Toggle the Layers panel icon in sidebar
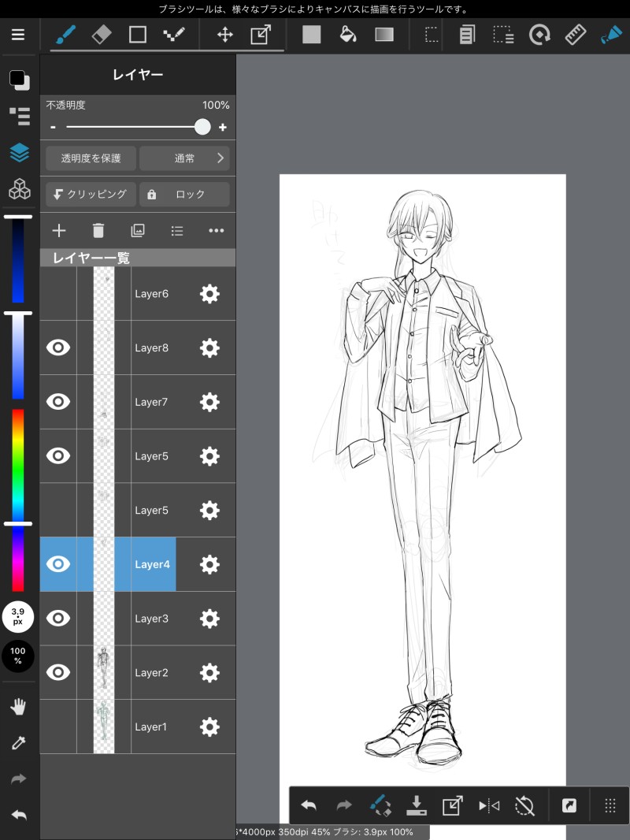 (20, 153)
